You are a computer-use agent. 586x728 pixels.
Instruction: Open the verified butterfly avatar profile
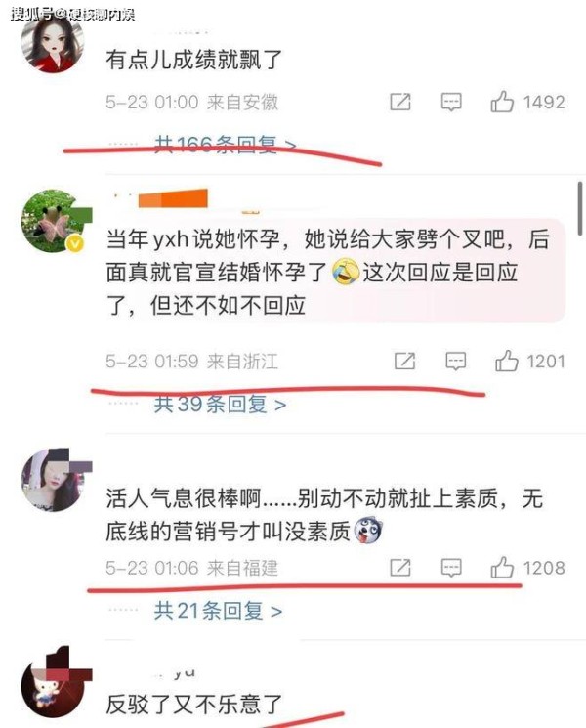[x=54, y=221]
